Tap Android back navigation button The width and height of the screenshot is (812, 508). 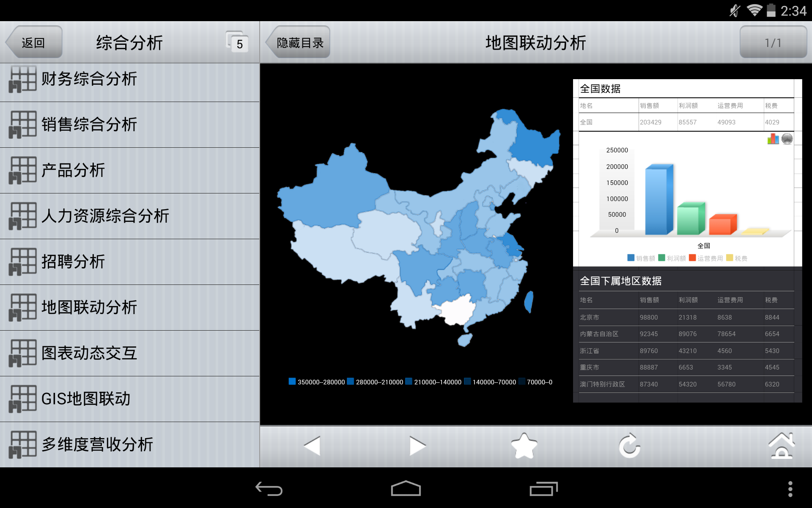tap(269, 489)
